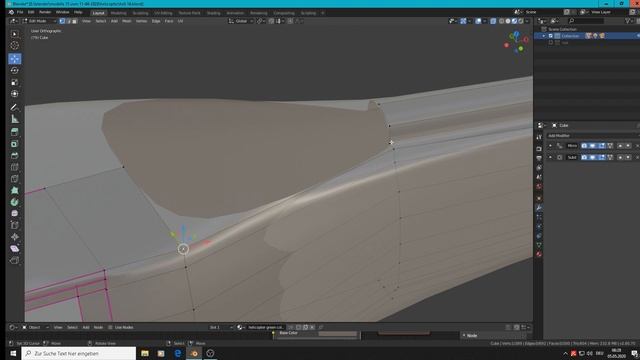Image resolution: width=640 pixels, height=360 pixels.
Task: Open the Render properties tab
Action: pyautogui.click(x=539, y=149)
